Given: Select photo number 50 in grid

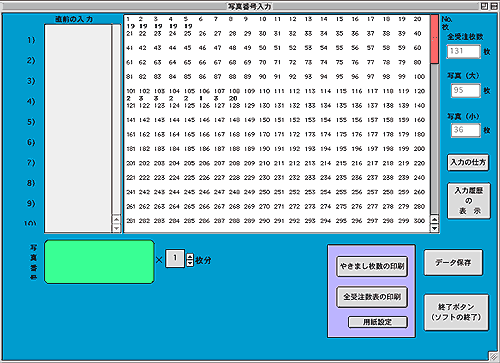Looking at the screenshot, I should tap(263, 48).
